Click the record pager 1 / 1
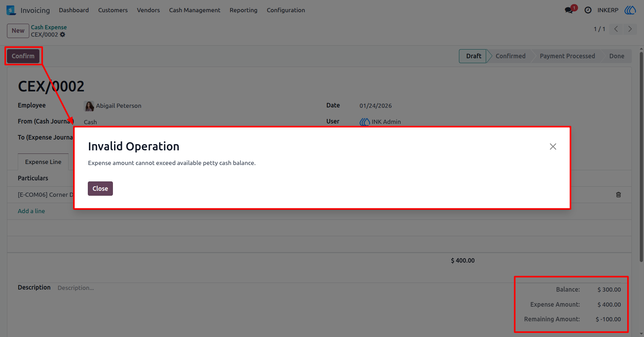The width and height of the screenshot is (644, 337). pyautogui.click(x=599, y=29)
